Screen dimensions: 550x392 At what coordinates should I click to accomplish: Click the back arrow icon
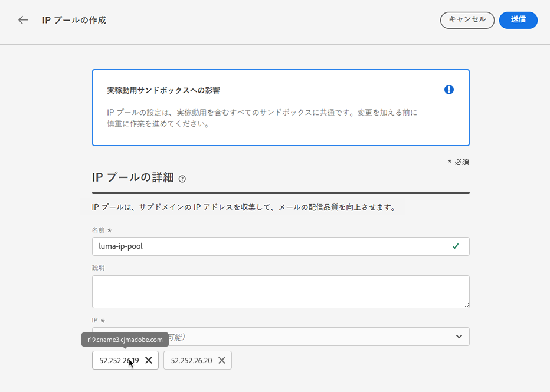pyautogui.click(x=23, y=20)
